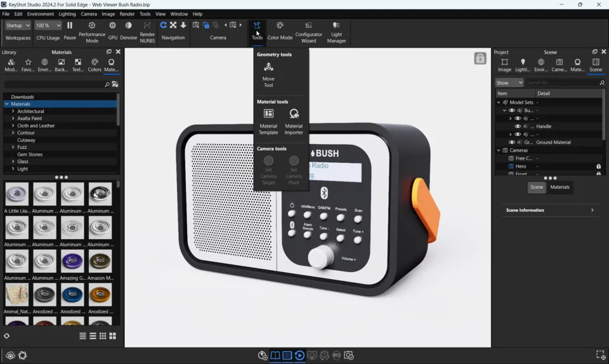
Task: Open Color Mode
Action: click(x=280, y=31)
